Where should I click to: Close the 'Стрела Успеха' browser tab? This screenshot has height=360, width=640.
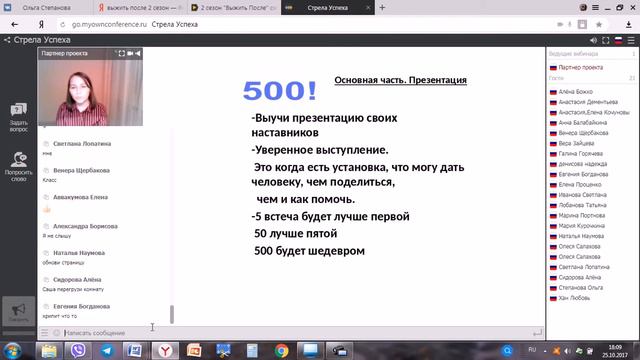point(368,7)
